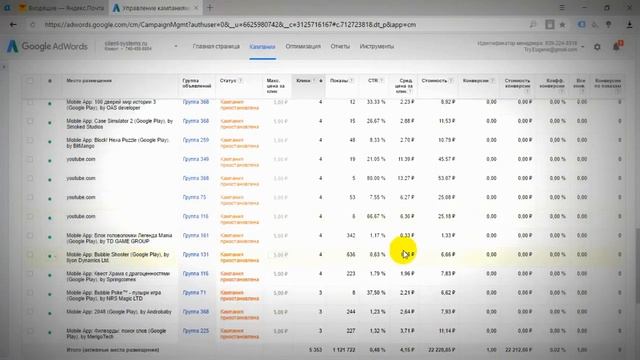Add page to favorites with the star
640x360 pixels.
(562, 24)
